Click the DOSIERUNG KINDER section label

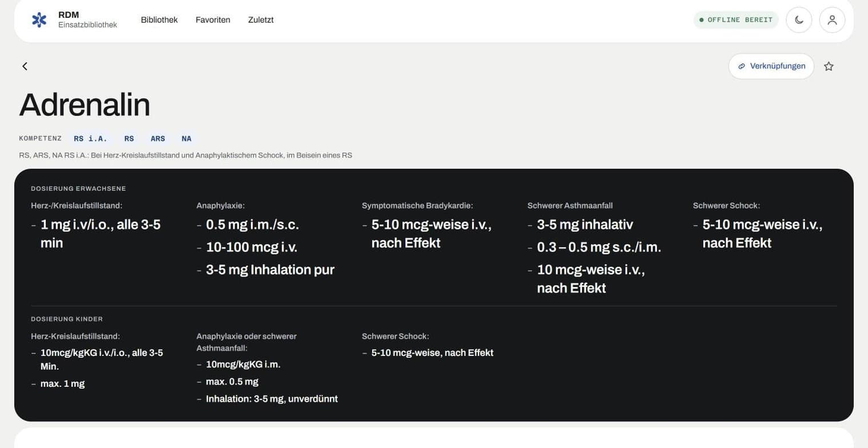coord(67,319)
